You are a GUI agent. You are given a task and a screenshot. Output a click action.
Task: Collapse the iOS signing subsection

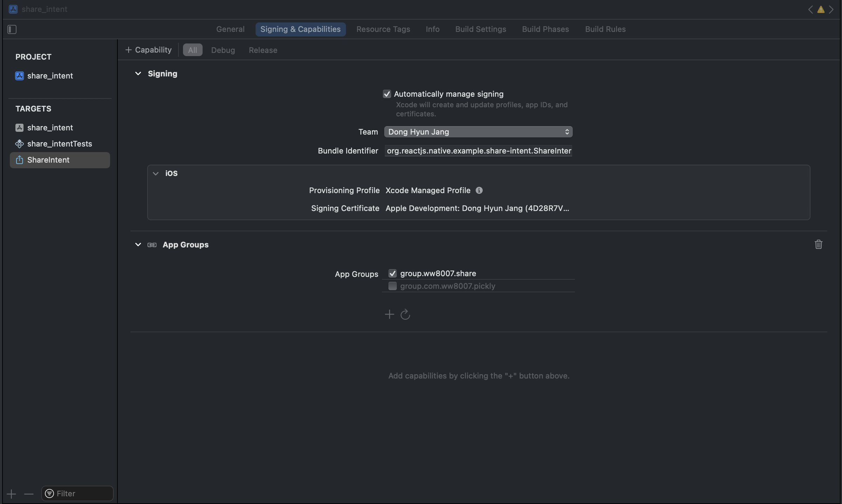click(156, 173)
